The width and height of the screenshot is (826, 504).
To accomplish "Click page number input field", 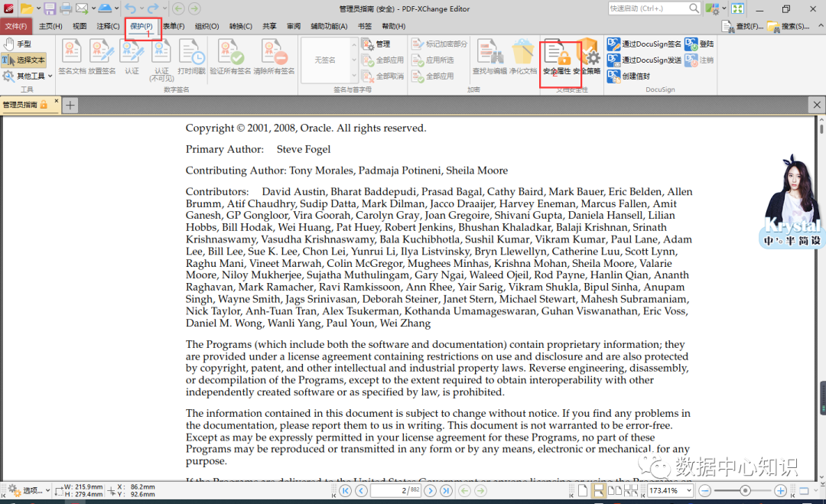I will point(396,491).
